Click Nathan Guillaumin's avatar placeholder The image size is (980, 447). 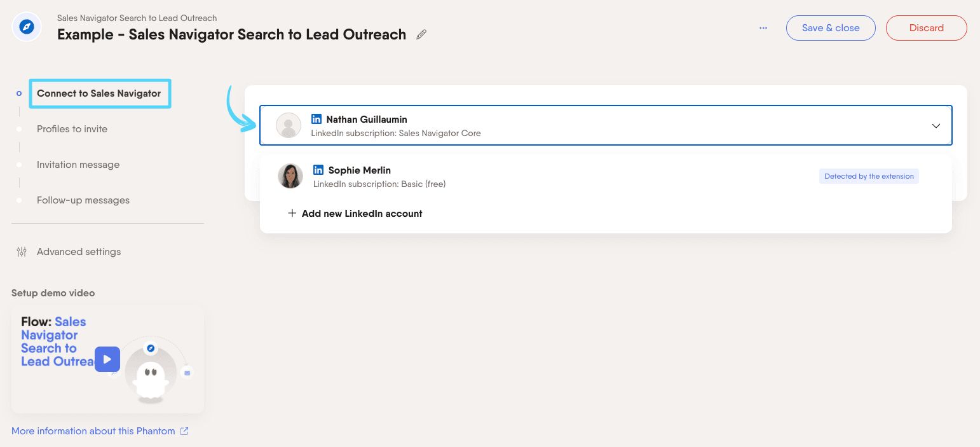pos(289,125)
